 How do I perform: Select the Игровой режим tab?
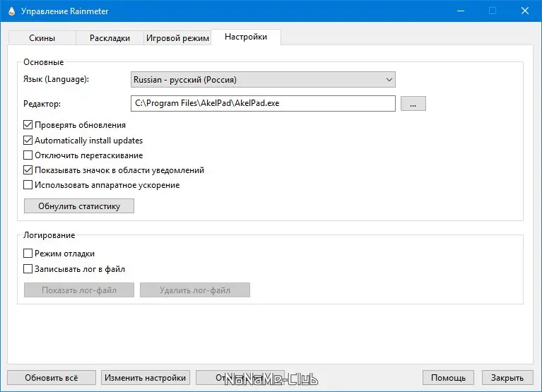point(177,38)
